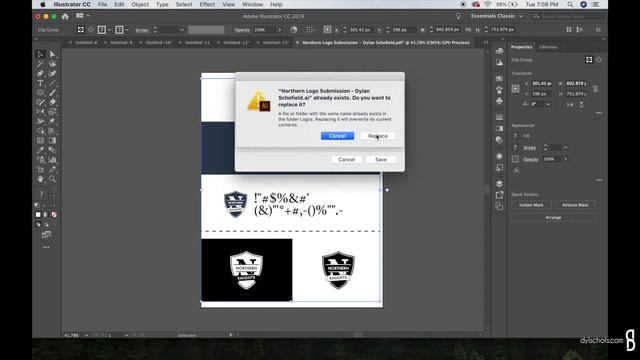Select the Paintbrush tool
This screenshot has width=640, height=360.
point(52,93)
